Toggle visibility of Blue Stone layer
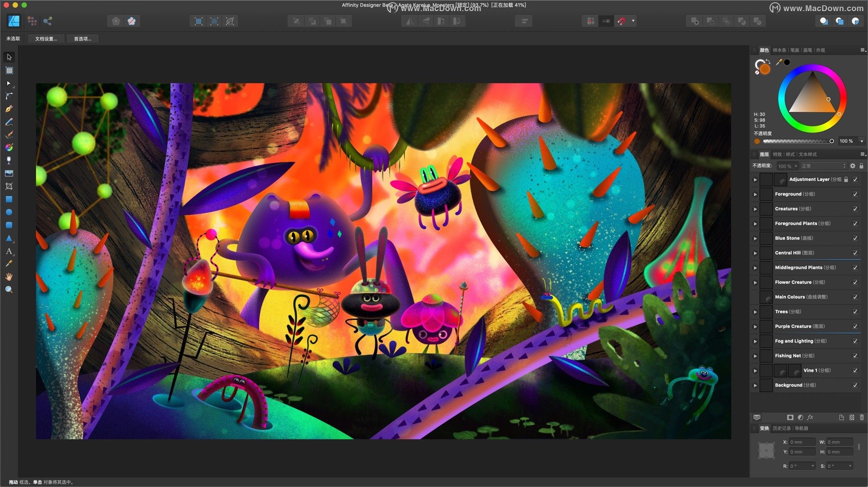 (855, 238)
